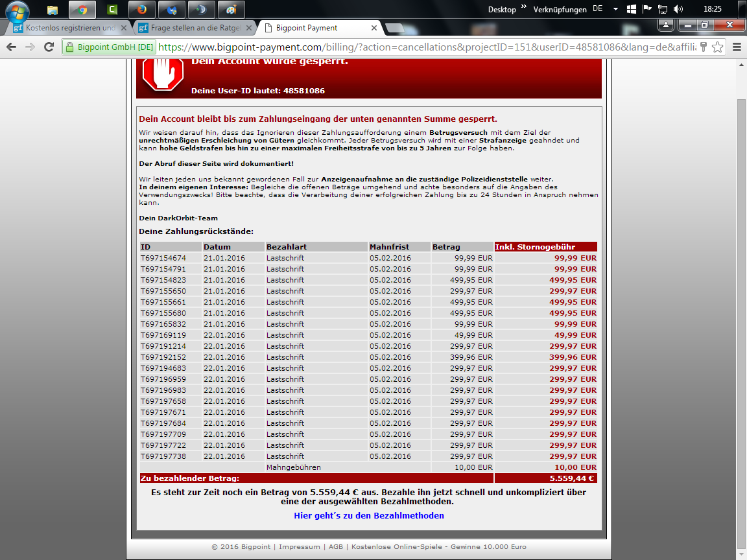The image size is (747, 560).
Task: Open the blue shield taskbar app
Action: pyautogui.click(x=172, y=10)
